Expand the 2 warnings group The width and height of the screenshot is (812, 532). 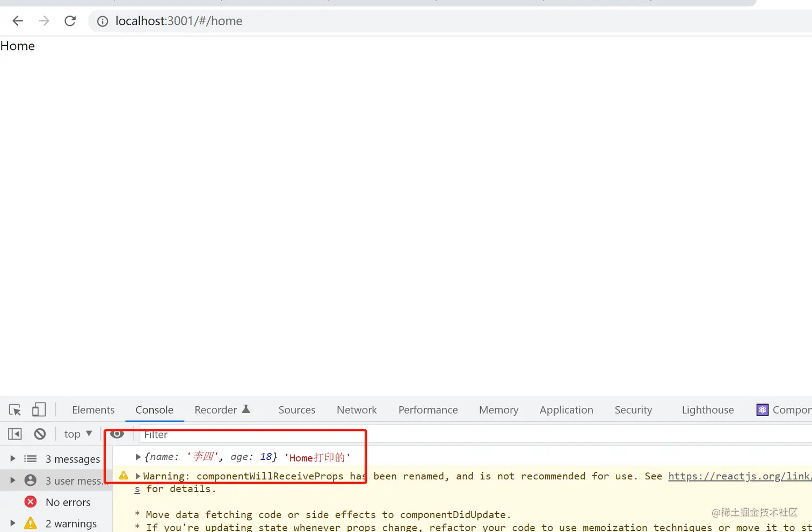[x=13, y=523]
